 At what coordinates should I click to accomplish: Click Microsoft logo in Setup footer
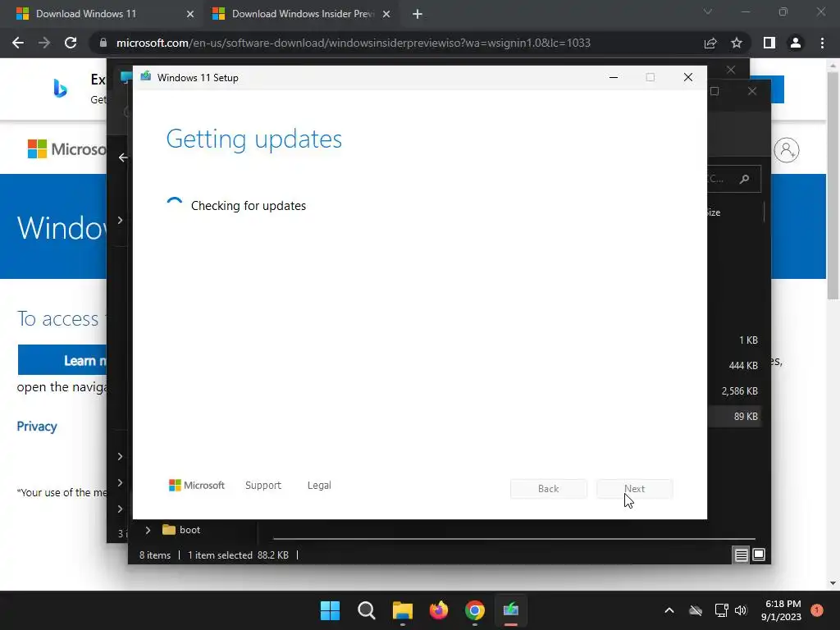[x=197, y=486]
